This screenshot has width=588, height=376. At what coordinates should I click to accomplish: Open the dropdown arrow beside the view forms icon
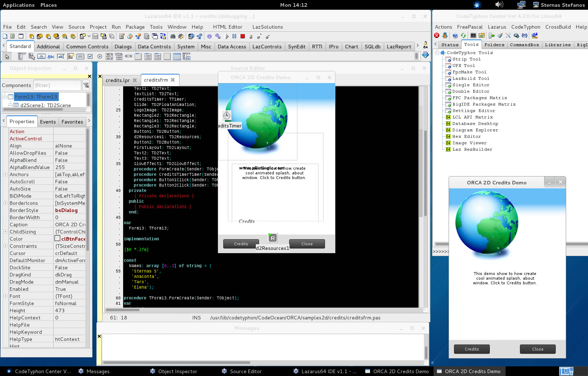coord(89,36)
